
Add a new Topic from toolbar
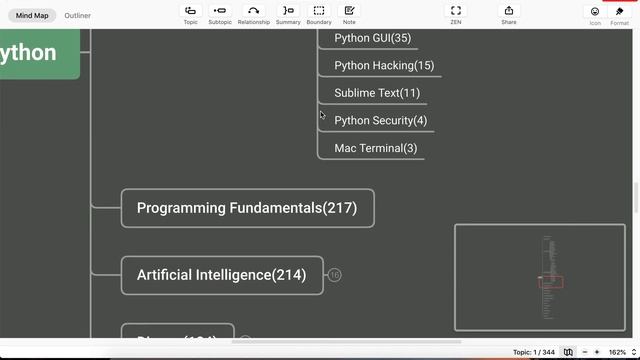click(x=190, y=15)
